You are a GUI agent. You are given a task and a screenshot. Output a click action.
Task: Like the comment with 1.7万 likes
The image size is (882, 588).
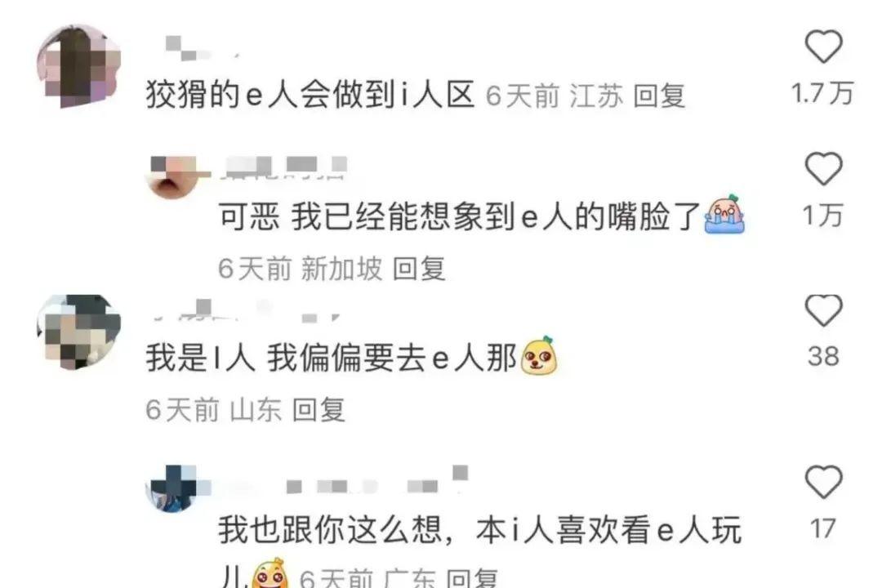click(823, 46)
